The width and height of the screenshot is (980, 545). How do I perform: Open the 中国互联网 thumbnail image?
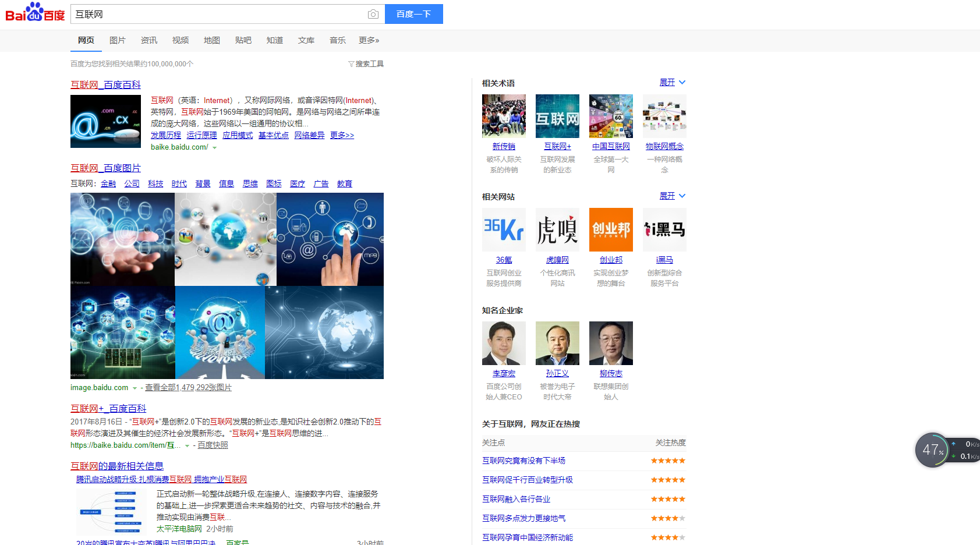coord(611,116)
